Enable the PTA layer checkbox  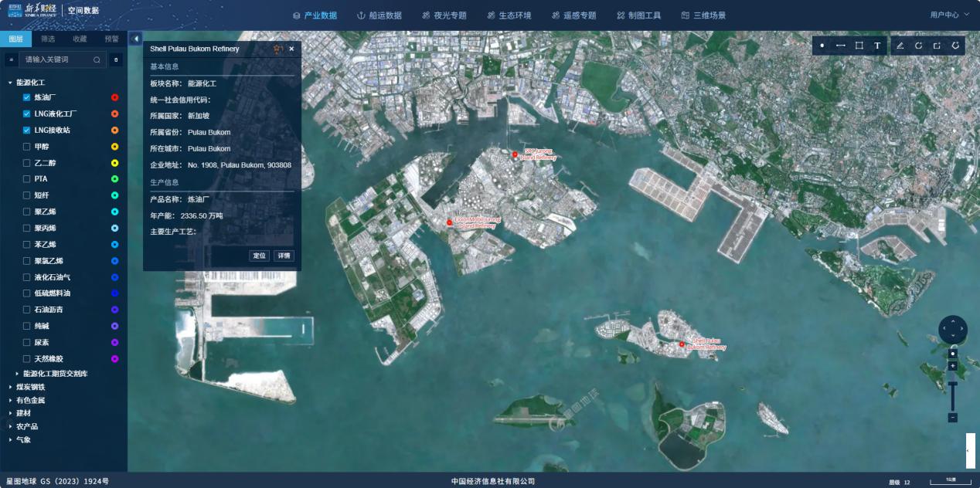(27, 178)
